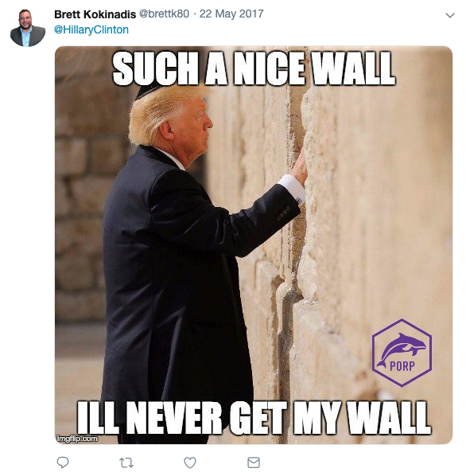The image size is (466, 476).
Task: Retweet this tweet using the arrows icon
Action: tap(126, 462)
